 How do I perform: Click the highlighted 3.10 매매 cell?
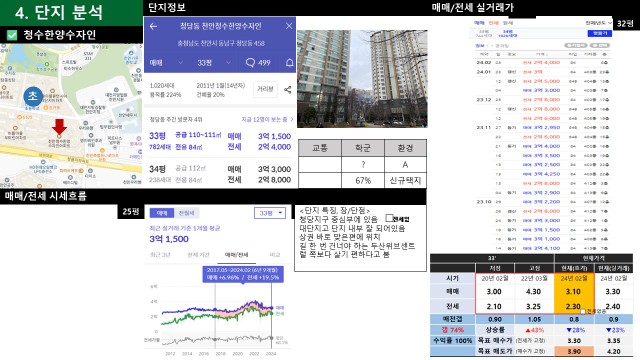pos(573,292)
